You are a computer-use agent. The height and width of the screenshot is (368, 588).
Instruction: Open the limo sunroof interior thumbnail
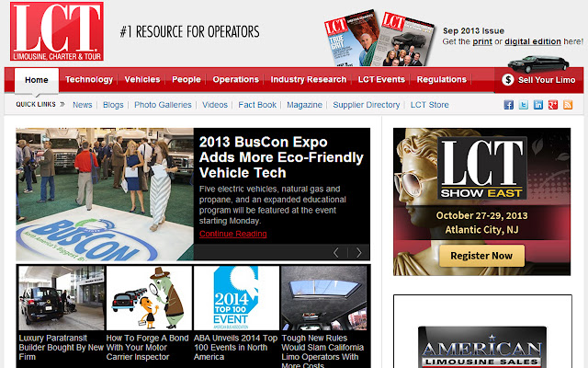324,298
